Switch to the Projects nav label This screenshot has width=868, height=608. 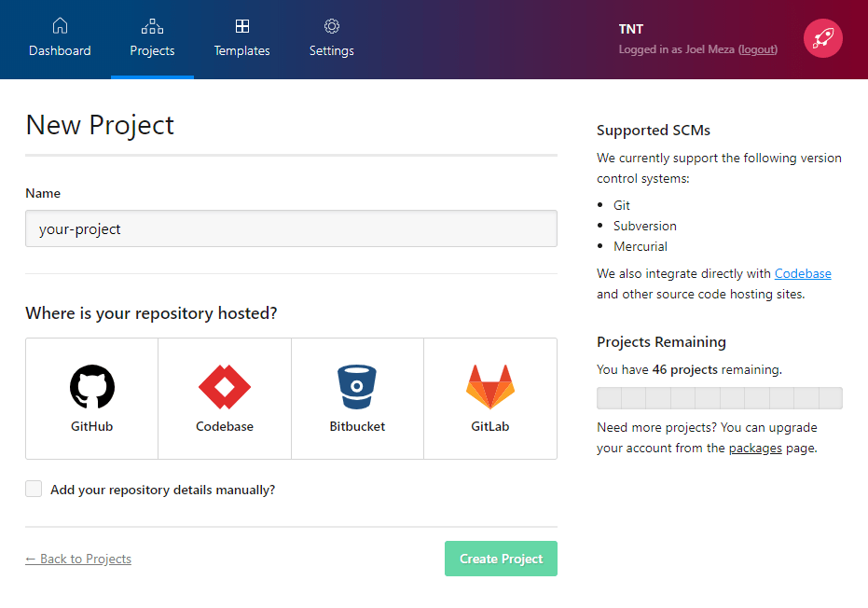pos(152,50)
